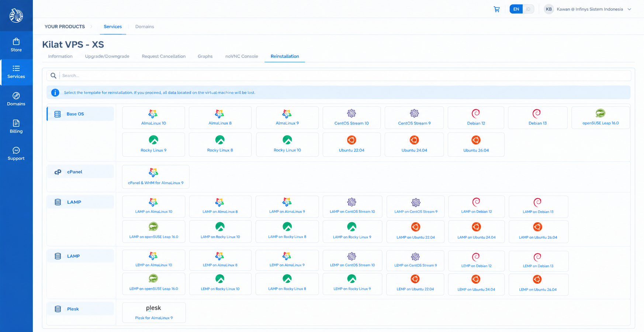
Task: Select Rocky Linux 9 base template
Action: coord(153,144)
